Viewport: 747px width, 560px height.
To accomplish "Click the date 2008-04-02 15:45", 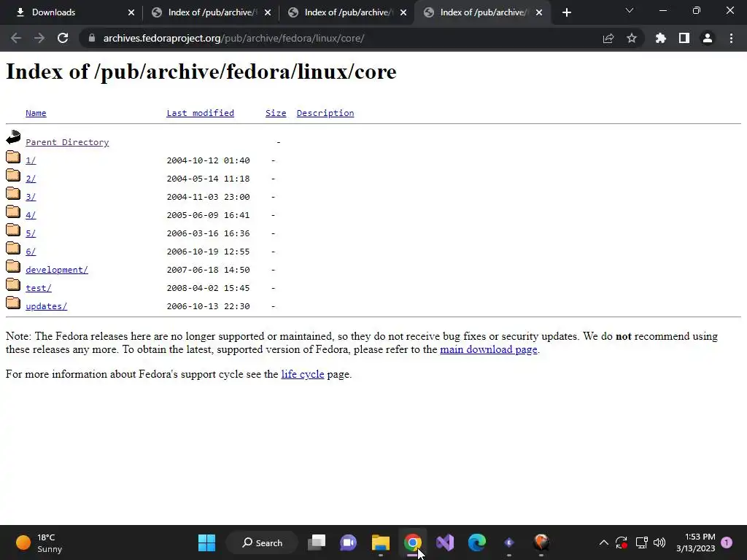I will pos(208,288).
